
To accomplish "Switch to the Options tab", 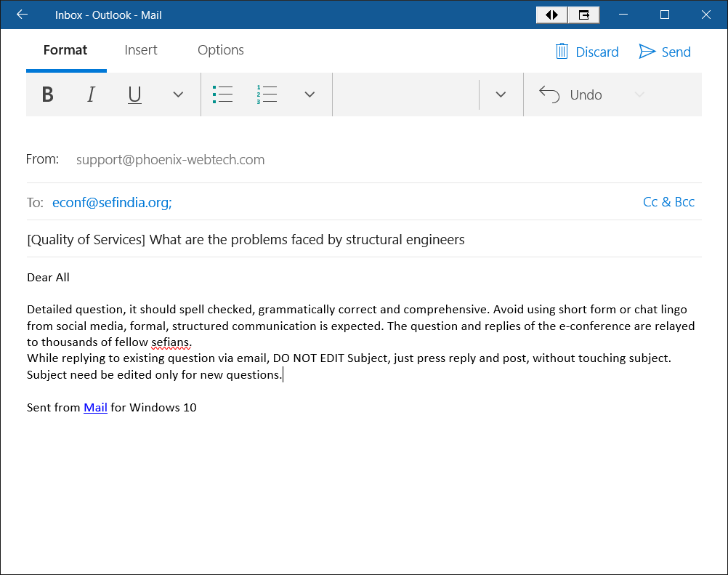I will [x=221, y=50].
